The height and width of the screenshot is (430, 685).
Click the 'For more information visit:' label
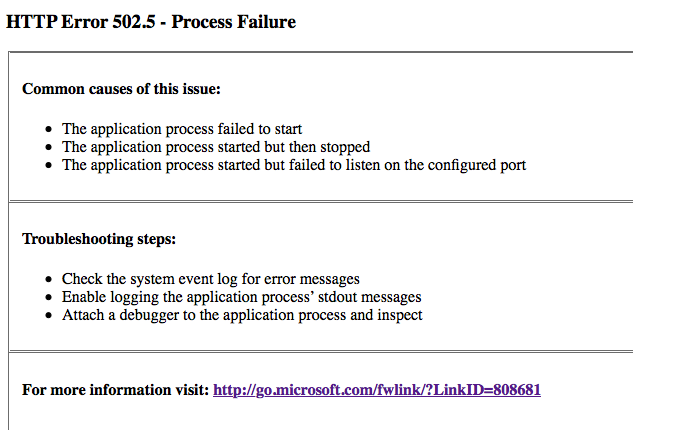(x=116, y=390)
